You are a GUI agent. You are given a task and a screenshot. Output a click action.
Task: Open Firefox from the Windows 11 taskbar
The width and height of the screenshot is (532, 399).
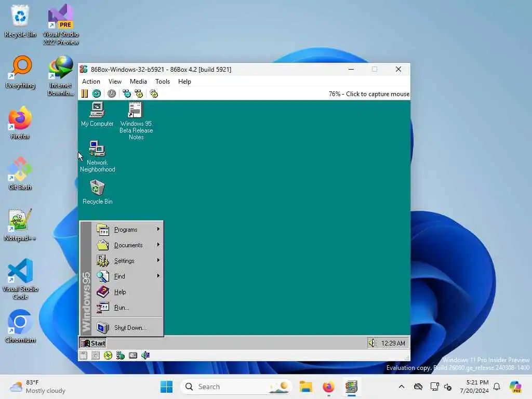coord(328,387)
